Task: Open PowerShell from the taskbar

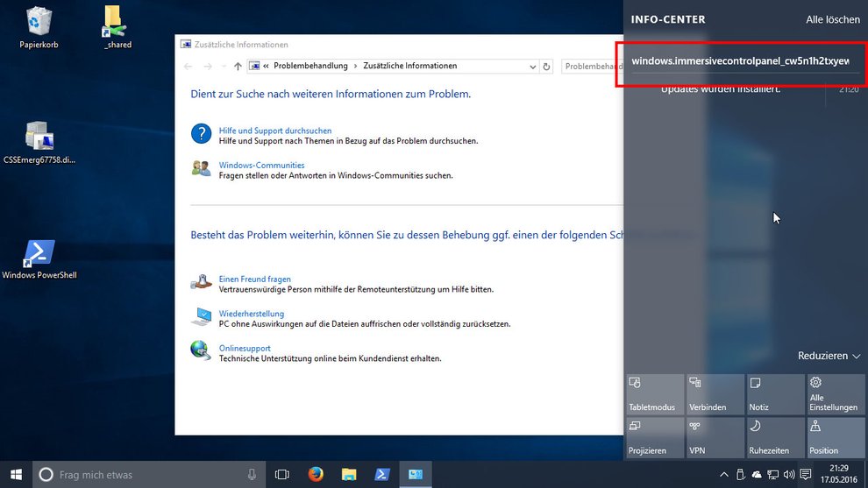Action: [x=382, y=475]
